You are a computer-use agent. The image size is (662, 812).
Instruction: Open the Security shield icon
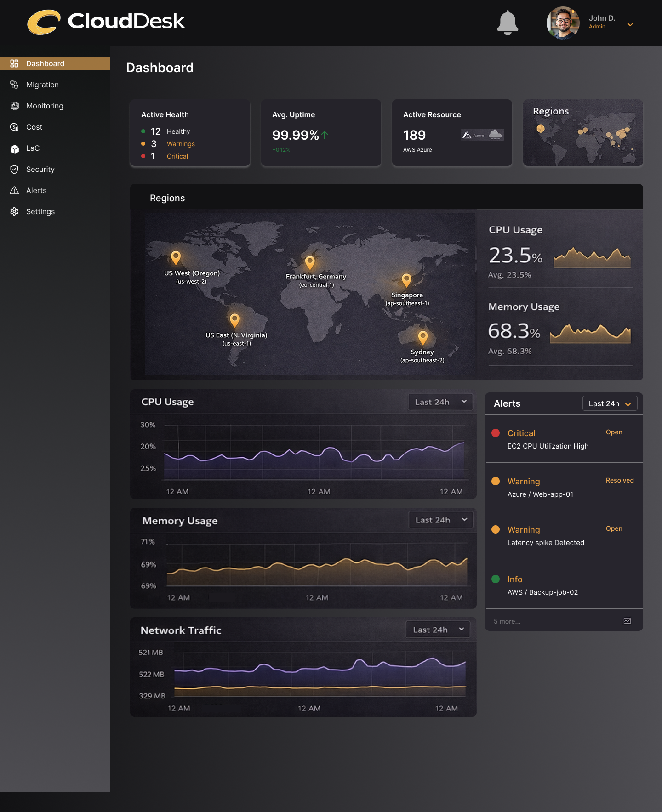click(x=14, y=169)
